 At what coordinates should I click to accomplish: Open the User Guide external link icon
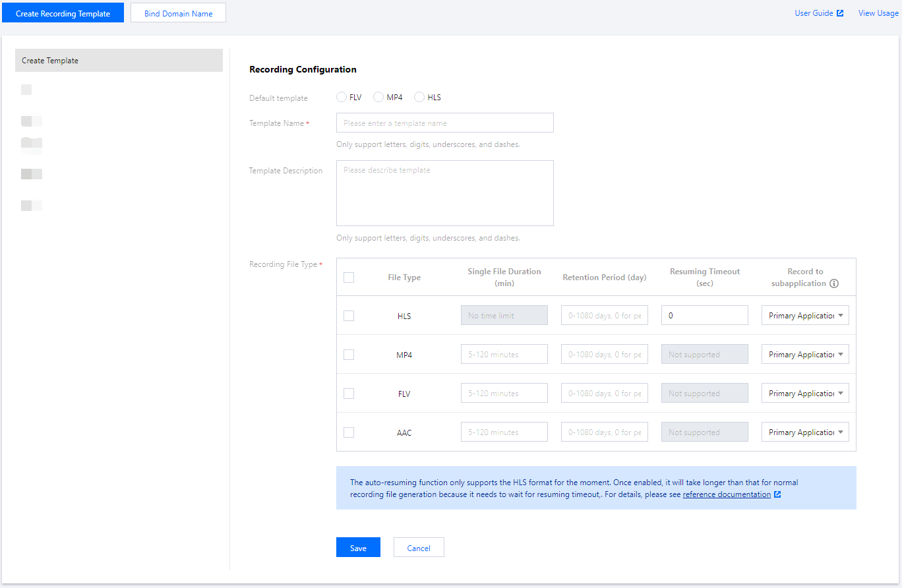pyautogui.click(x=841, y=12)
